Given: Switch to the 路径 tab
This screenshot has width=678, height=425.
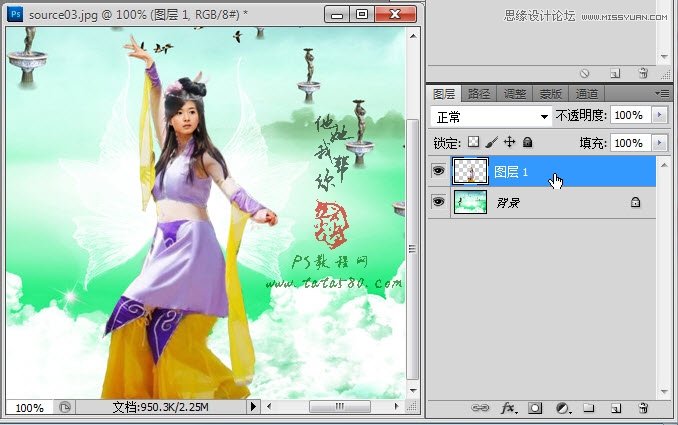Looking at the screenshot, I should tap(479, 93).
